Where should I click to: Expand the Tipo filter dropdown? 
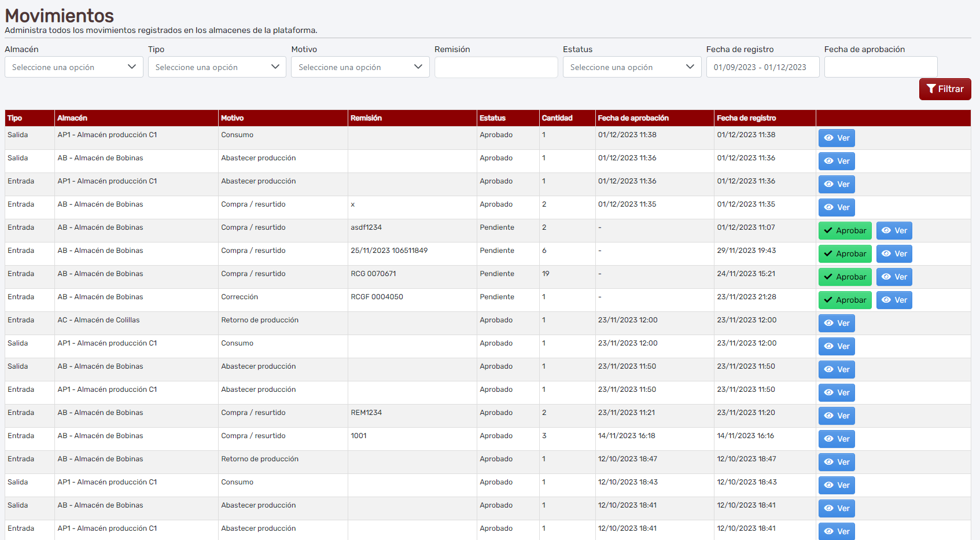(217, 67)
